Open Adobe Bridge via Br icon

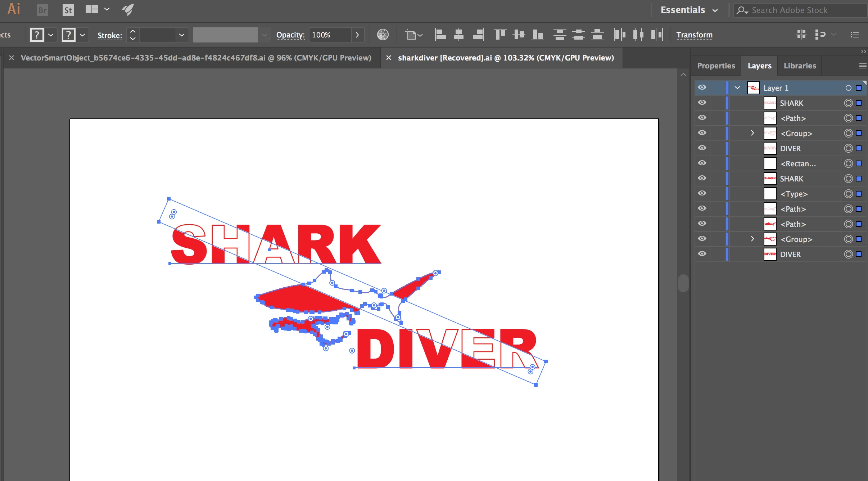pos(42,10)
